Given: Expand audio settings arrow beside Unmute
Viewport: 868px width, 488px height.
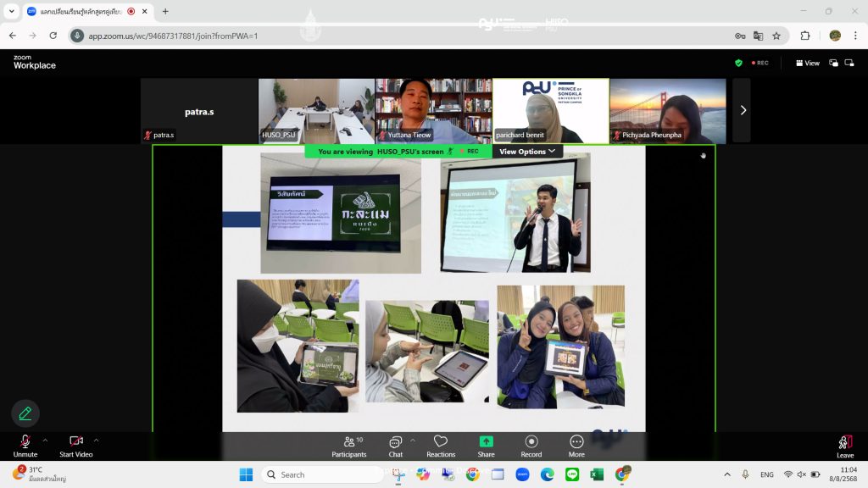Looking at the screenshot, I should point(45,441).
